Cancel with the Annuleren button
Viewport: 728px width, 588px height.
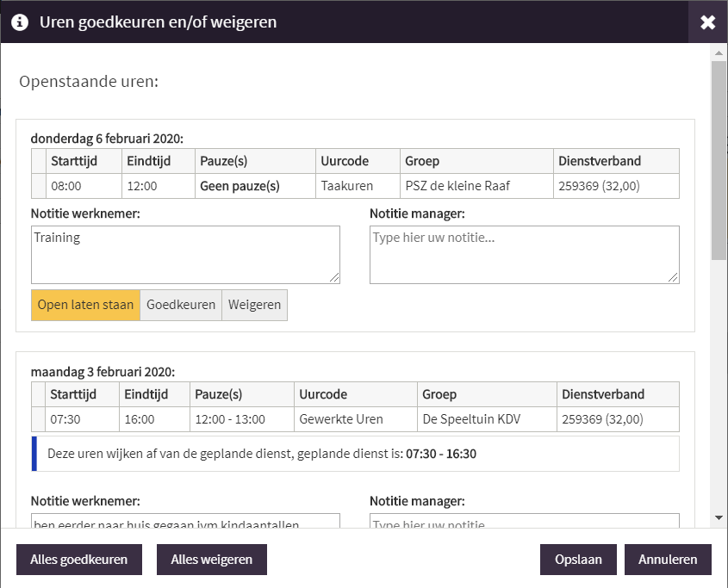668,560
